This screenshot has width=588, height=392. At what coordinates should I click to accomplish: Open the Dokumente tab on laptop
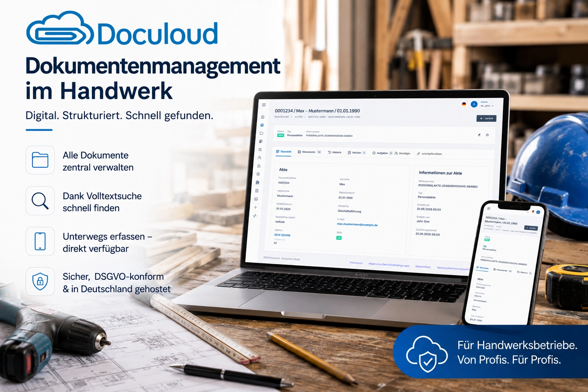(x=309, y=152)
